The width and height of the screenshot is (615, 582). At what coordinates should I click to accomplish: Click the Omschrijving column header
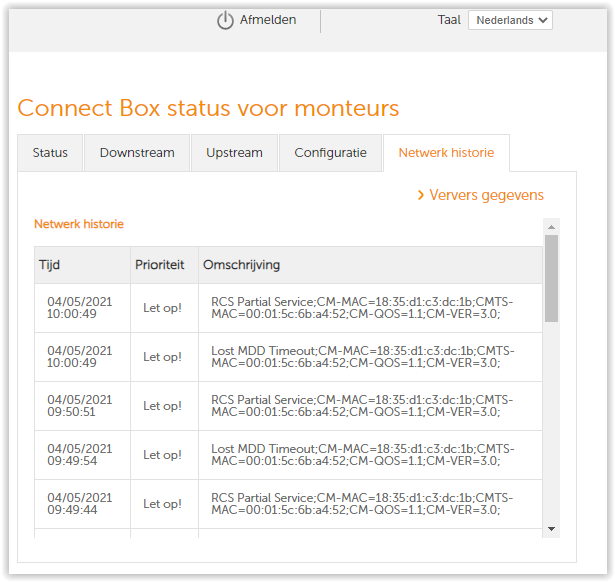pyautogui.click(x=370, y=265)
